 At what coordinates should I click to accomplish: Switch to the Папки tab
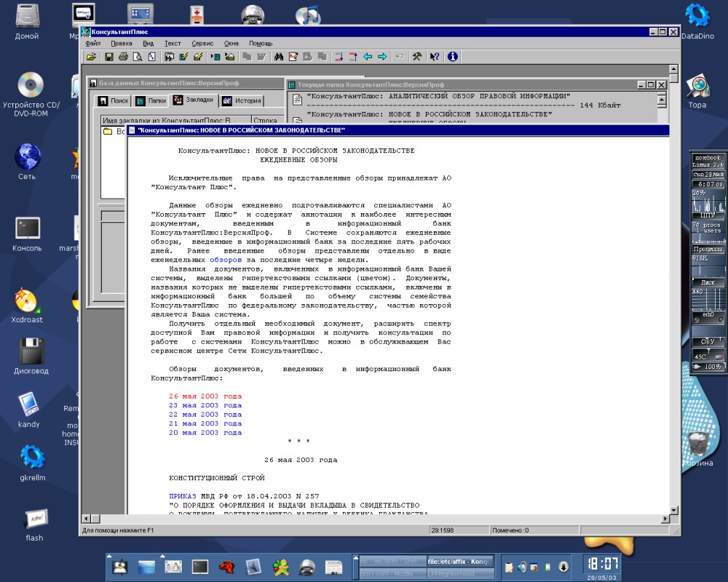click(151, 100)
